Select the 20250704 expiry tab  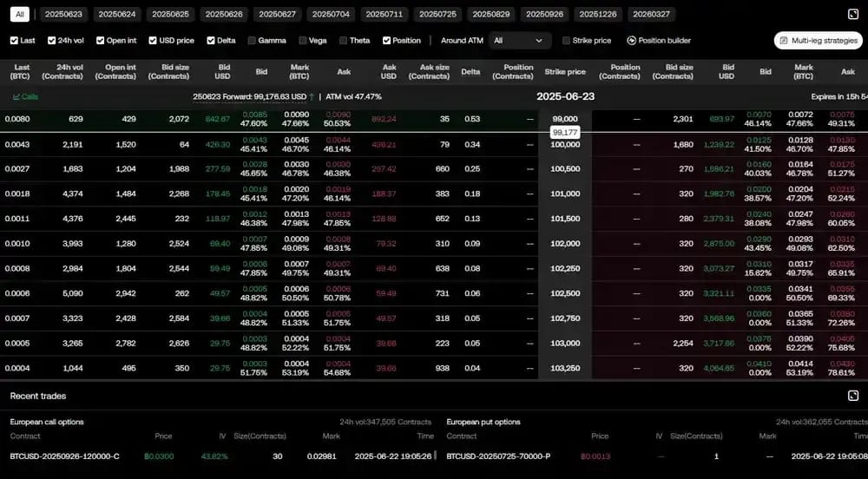point(331,15)
